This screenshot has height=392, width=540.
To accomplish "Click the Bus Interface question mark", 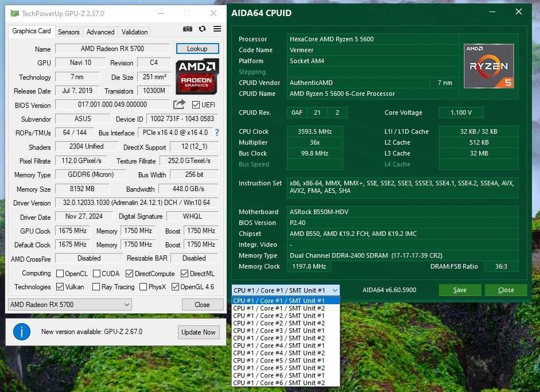I will point(217,132).
